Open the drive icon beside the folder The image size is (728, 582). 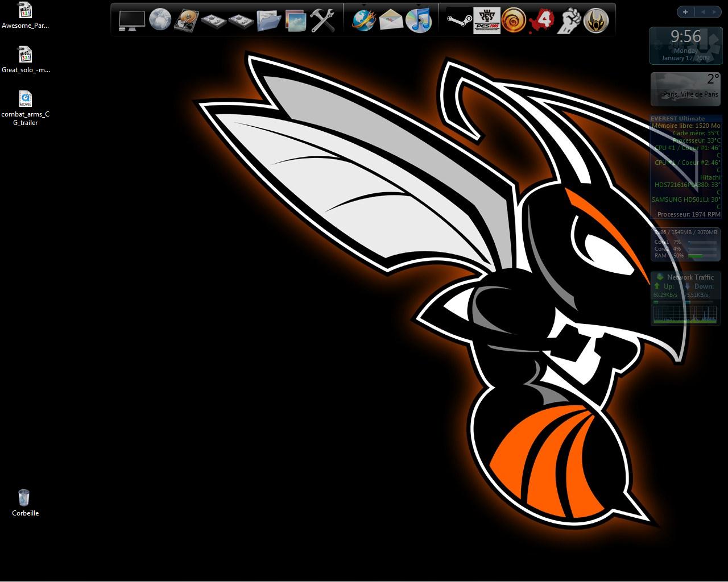pos(241,21)
